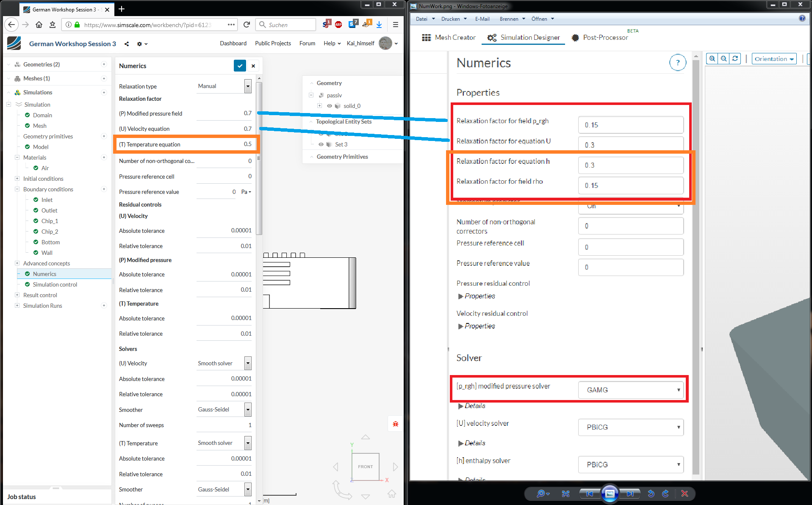The image size is (812, 505).
Task: Click the Temperature equation relaxation factor field
Action: (224, 144)
